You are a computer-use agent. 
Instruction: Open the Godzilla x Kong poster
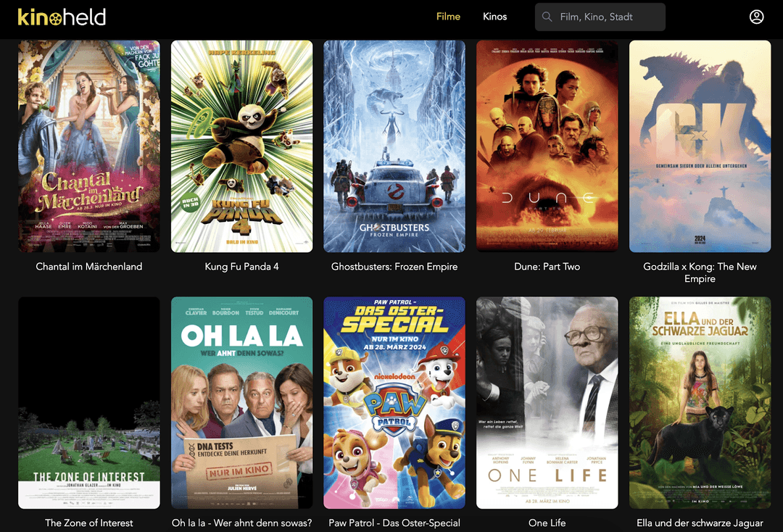[700, 146]
